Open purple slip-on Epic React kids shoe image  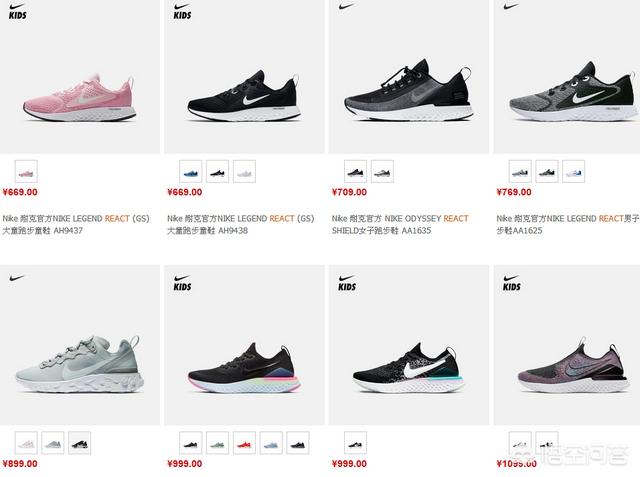pyautogui.click(x=573, y=365)
